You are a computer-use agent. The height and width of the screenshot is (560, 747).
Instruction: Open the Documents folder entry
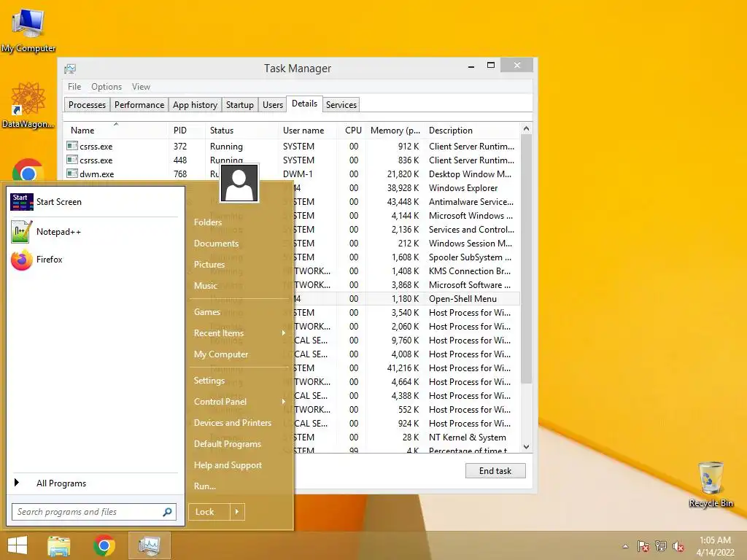[239, 244]
